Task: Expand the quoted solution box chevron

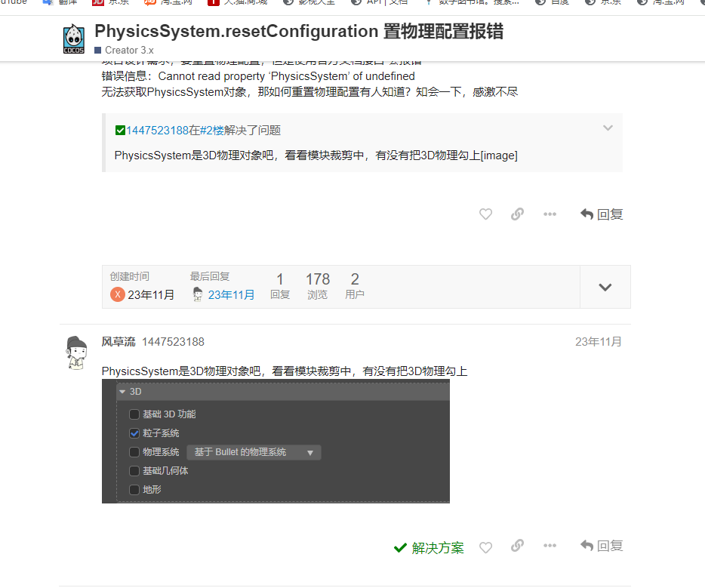Action: point(608,128)
